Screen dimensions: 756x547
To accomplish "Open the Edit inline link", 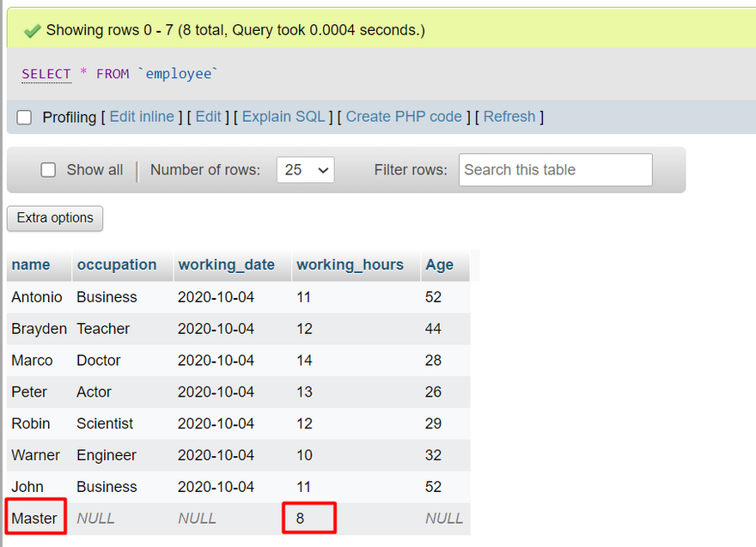I will pos(142,117).
